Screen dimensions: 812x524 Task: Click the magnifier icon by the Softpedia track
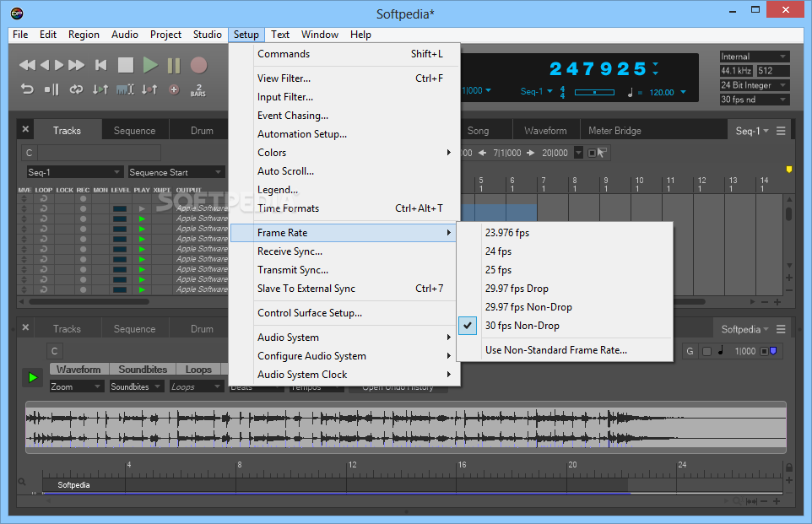22,482
